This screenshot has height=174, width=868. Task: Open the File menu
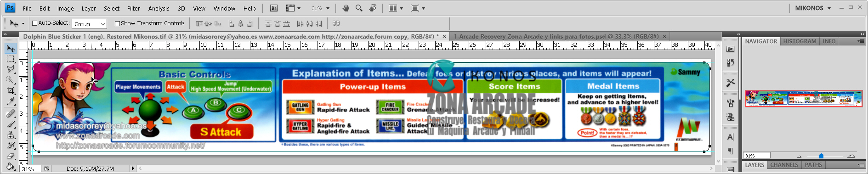(27, 8)
